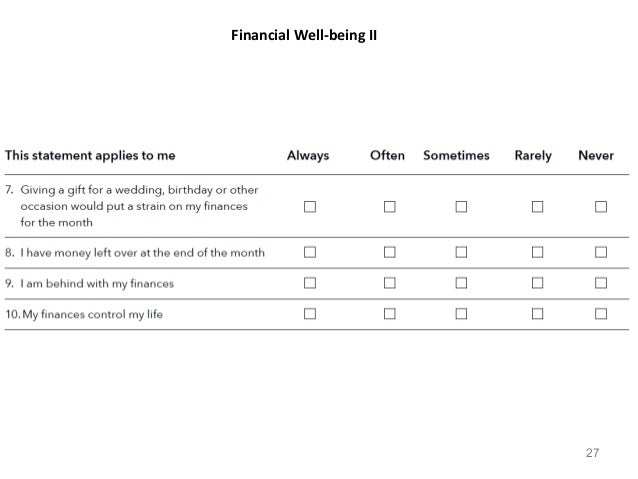This screenshot has width=638, height=479.
Task: Click page number 27
Action: coord(592,453)
